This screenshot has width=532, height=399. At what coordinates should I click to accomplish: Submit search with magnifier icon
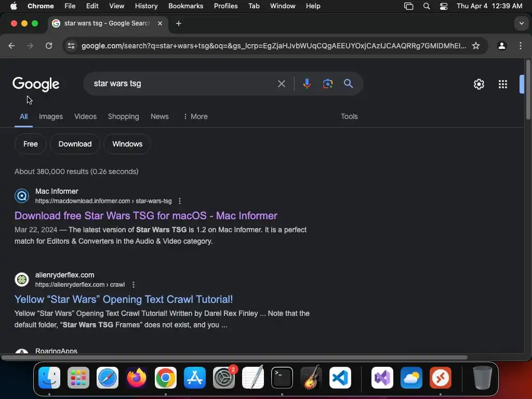(348, 84)
